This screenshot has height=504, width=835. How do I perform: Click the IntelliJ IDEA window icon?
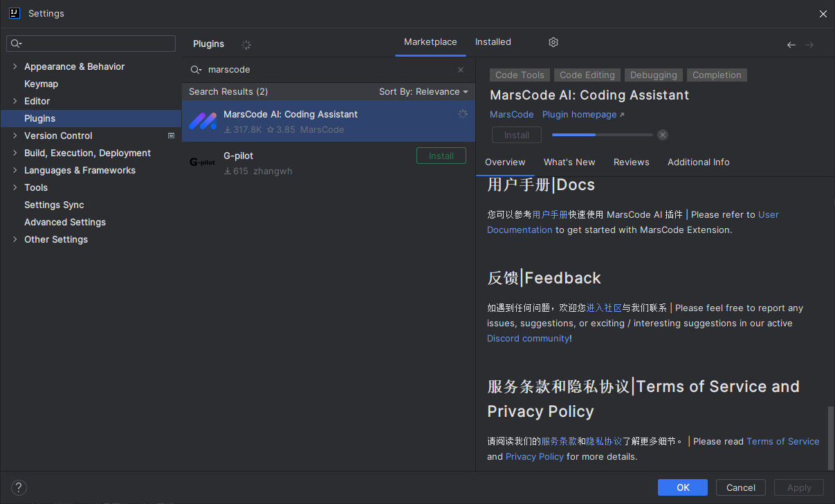tap(14, 13)
